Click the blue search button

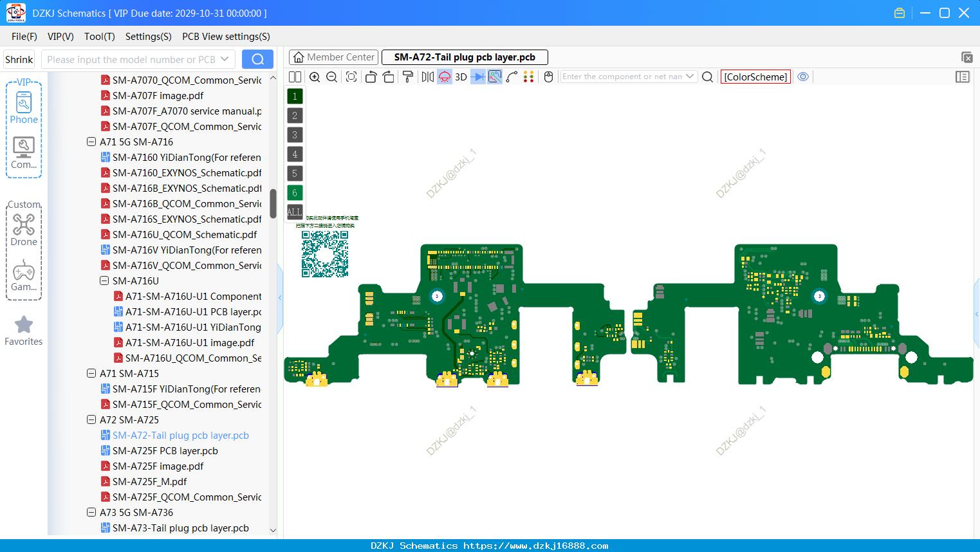[x=257, y=59]
